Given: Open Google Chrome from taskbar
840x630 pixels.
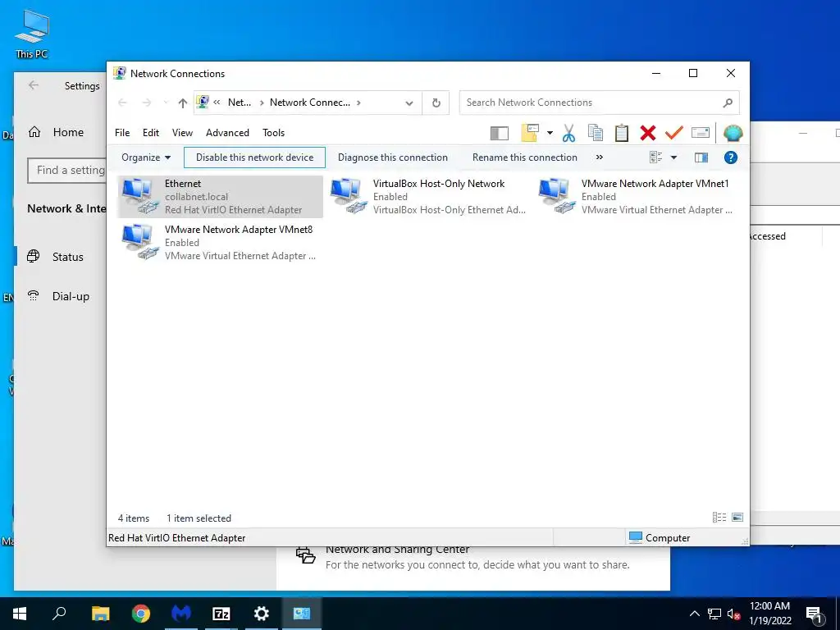Looking at the screenshot, I should (x=141, y=614).
